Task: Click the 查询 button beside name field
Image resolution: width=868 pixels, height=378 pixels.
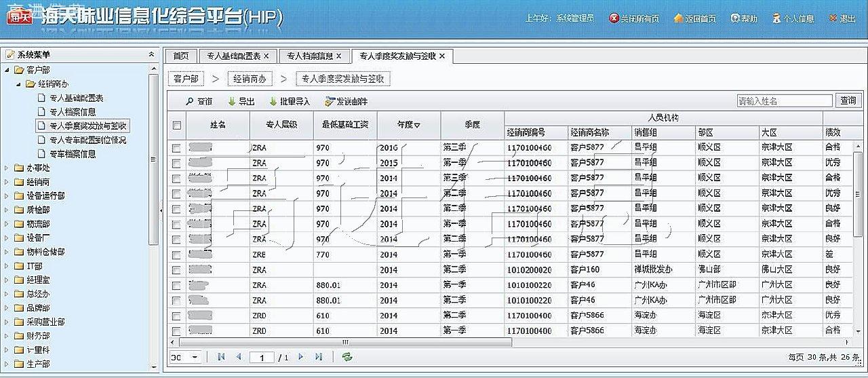Action: tap(848, 100)
